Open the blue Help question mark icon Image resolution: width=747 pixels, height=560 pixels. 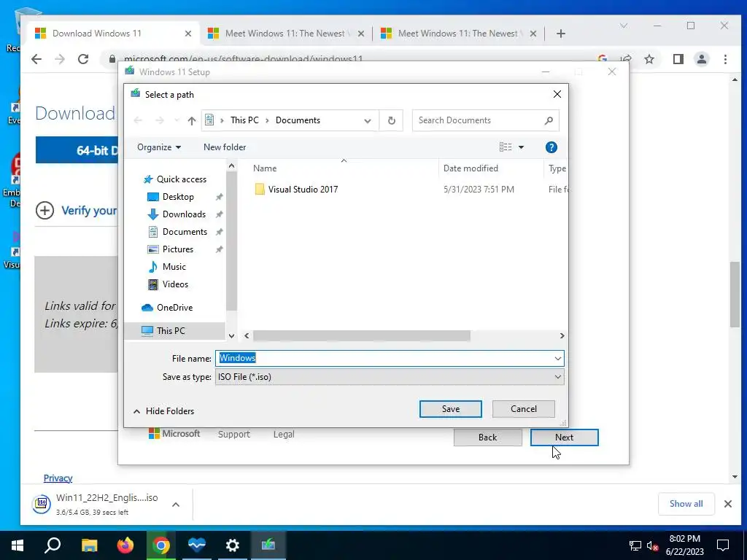(551, 147)
